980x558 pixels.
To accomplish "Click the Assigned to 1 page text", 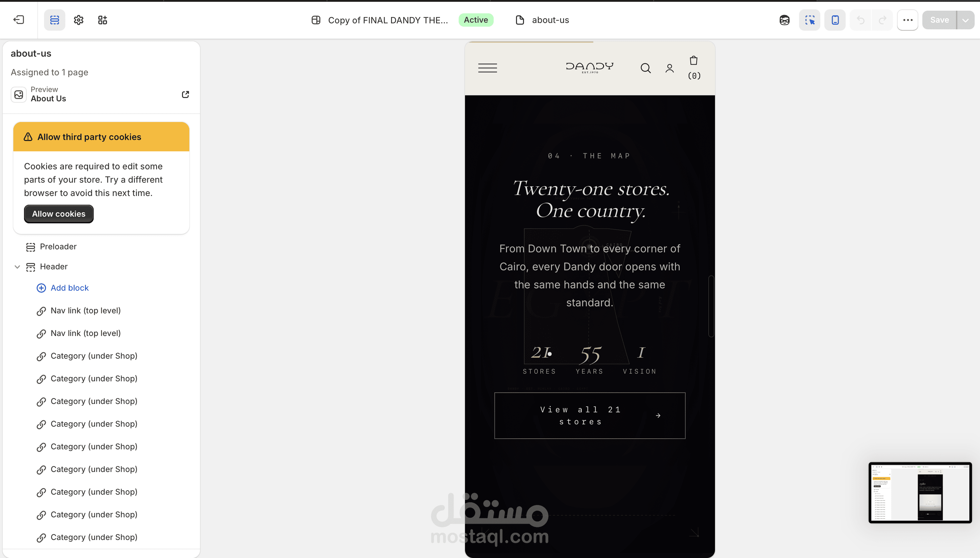I will tap(49, 72).
